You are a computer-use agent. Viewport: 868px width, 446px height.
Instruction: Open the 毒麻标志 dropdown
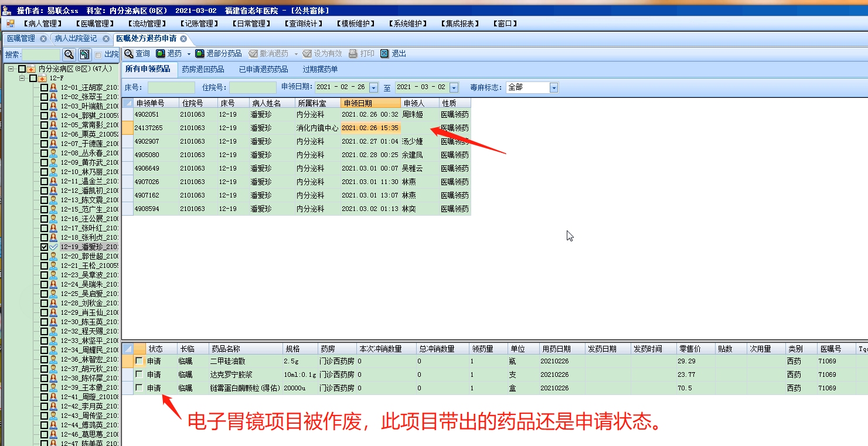[x=554, y=87]
